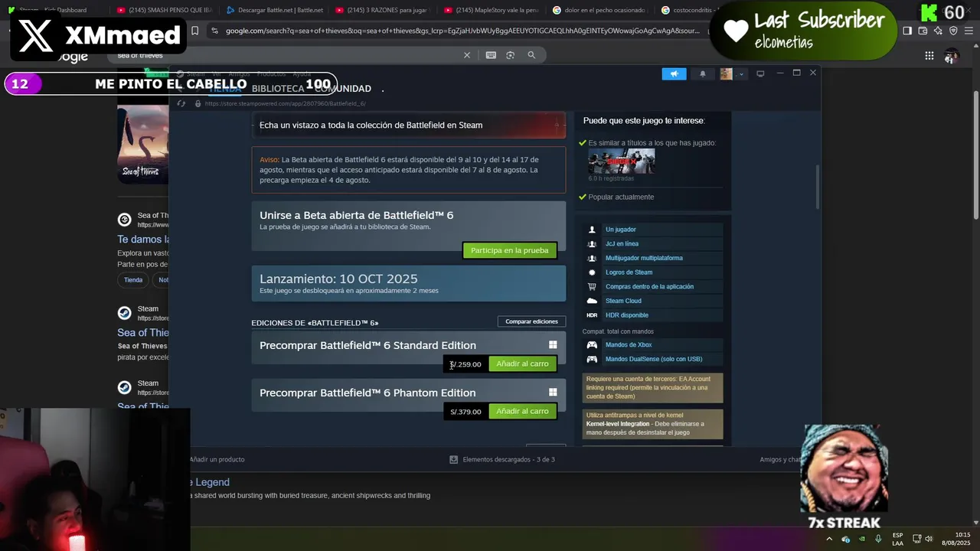
Task: Open Google virtual keyboard icon
Action: (491, 55)
